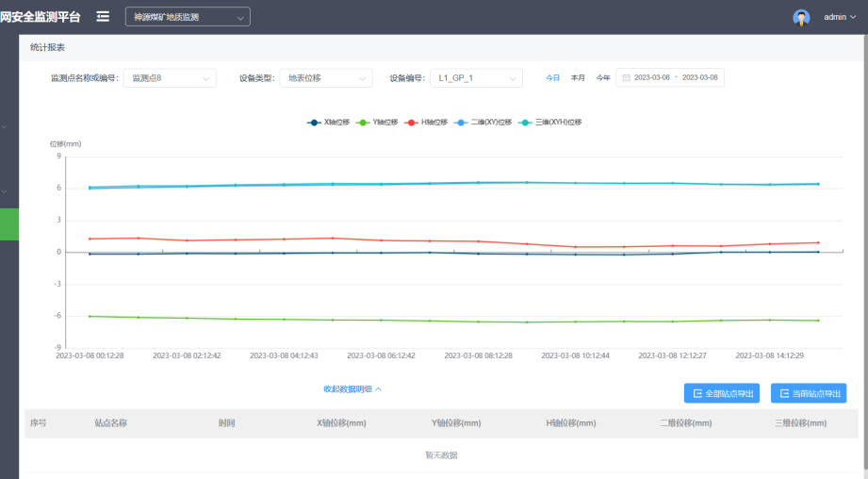Collapse the sidebar with the menu fold icon
The image size is (868, 479).
(x=103, y=17)
